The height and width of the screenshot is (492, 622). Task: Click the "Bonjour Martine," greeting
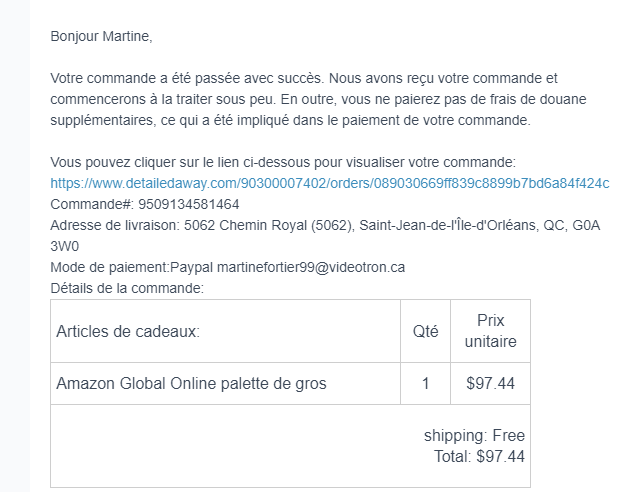[x=101, y=37]
